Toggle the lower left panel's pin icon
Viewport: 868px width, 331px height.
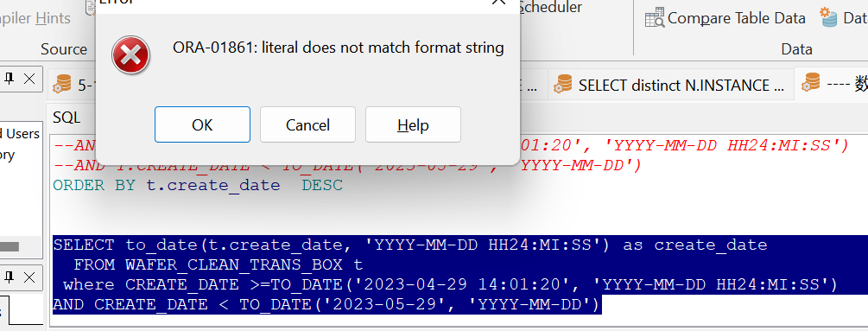(9, 277)
